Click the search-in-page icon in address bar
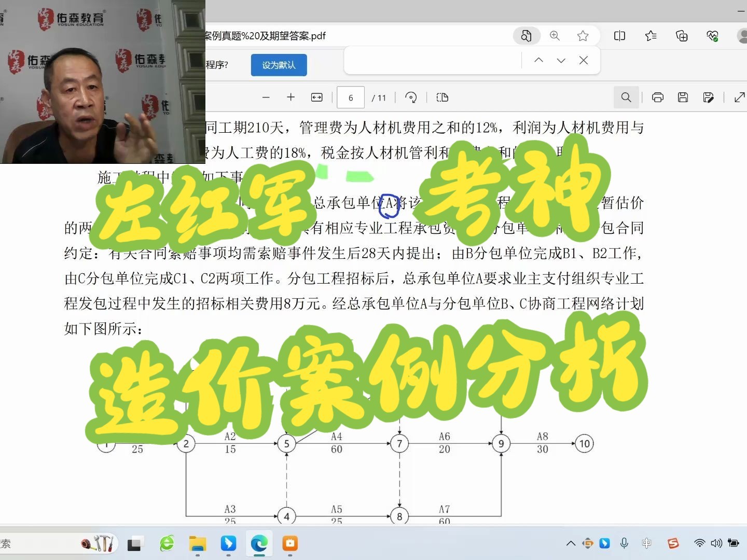Screen dimensions: 747x560 tap(526, 36)
